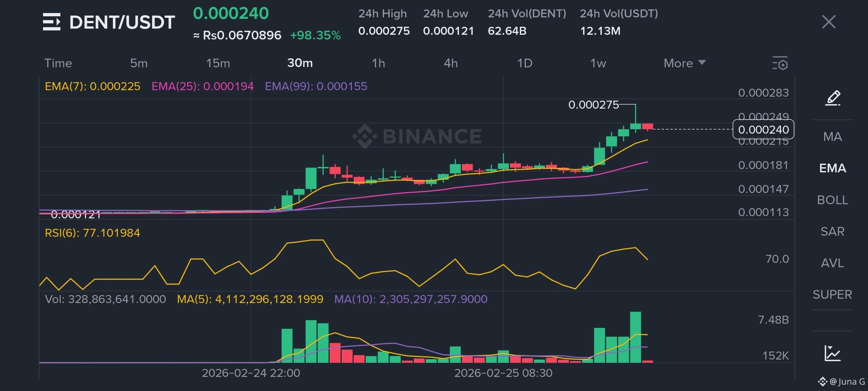Click the 24h Vol(USDT) label
Screen dimensions: 868x391
coord(619,13)
